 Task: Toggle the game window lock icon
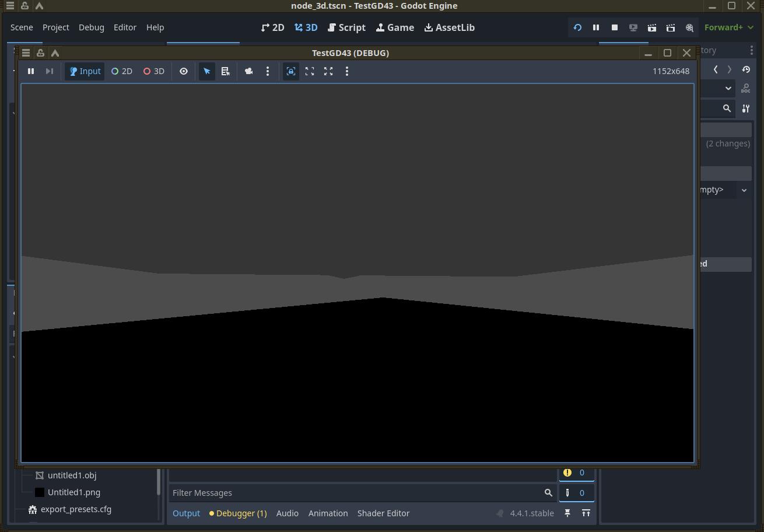point(40,52)
